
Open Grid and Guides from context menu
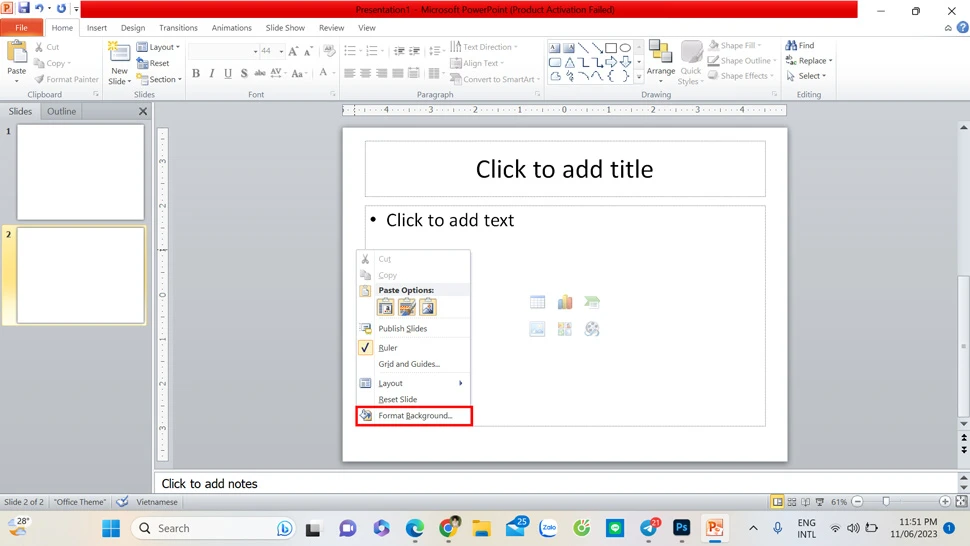(414, 364)
